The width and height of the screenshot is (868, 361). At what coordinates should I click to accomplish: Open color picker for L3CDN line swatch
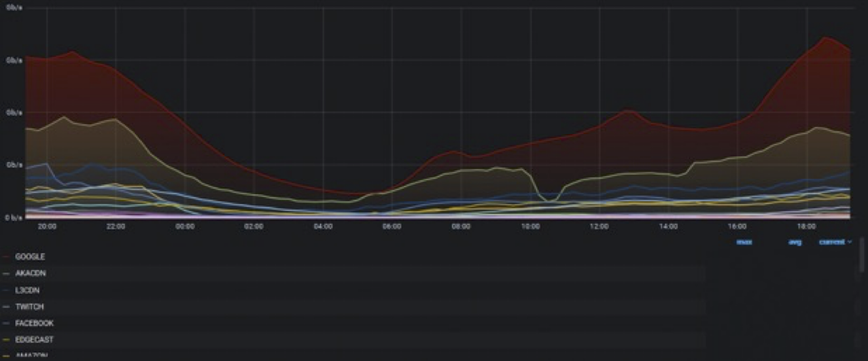[6, 290]
